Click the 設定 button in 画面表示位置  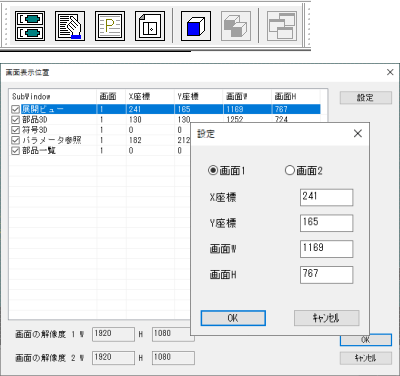coord(366,98)
